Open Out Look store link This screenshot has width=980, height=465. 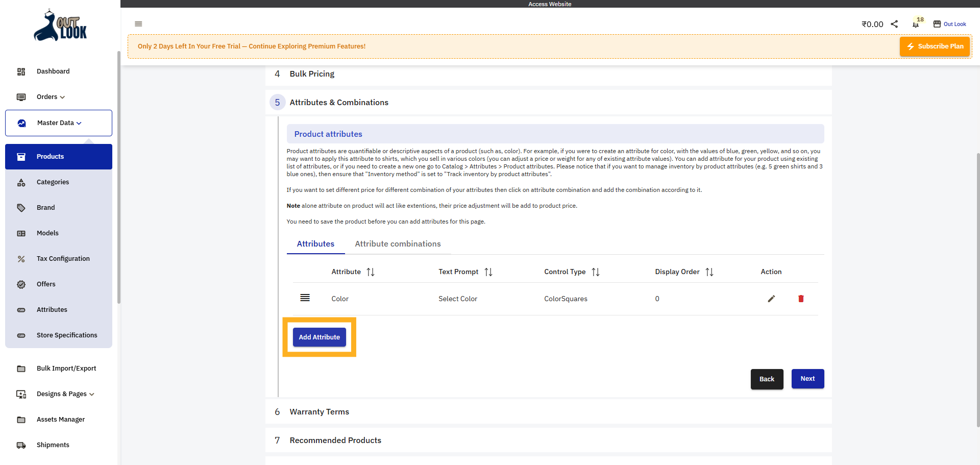point(950,24)
